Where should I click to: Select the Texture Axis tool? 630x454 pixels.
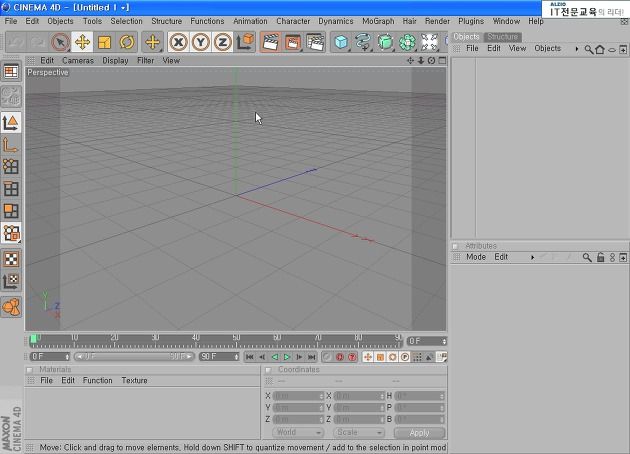tap(11, 281)
